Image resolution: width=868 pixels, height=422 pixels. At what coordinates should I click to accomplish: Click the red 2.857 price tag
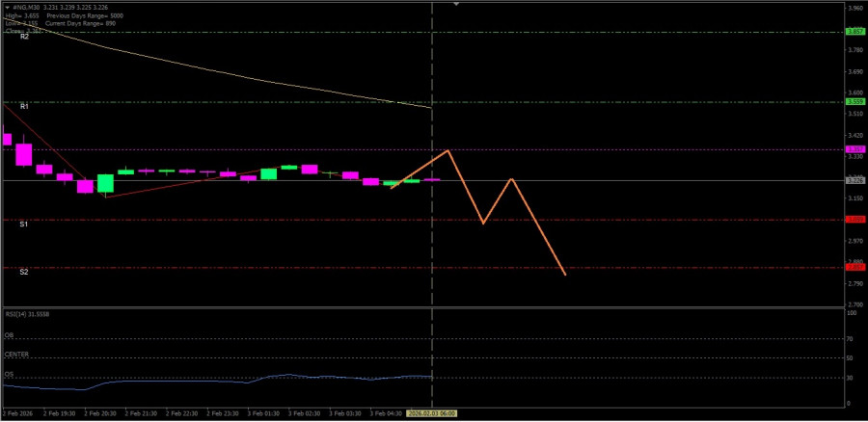tap(855, 267)
